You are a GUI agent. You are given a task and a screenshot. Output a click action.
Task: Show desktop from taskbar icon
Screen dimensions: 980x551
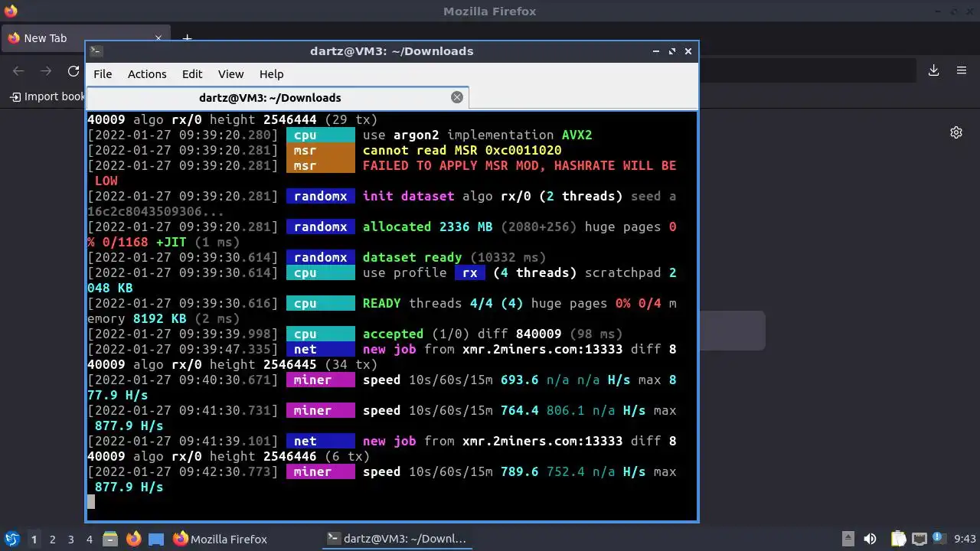[x=156, y=539]
